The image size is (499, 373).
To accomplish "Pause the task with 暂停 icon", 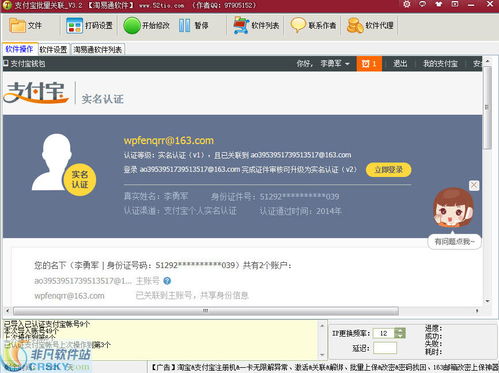I will (x=193, y=26).
